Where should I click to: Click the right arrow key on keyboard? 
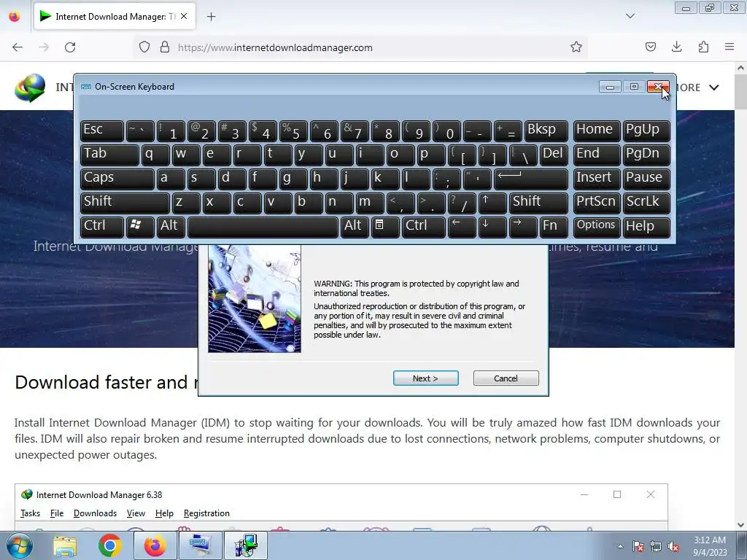coord(522,226)
